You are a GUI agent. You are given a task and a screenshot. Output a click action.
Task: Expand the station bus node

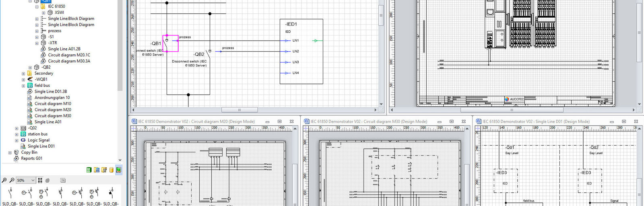tap(17, 135)
